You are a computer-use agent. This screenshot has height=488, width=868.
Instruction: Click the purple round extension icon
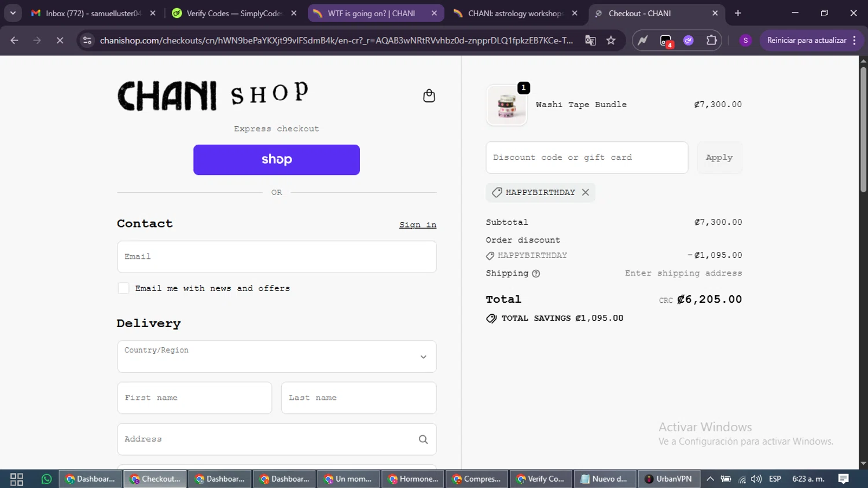[x=689, y=41]
